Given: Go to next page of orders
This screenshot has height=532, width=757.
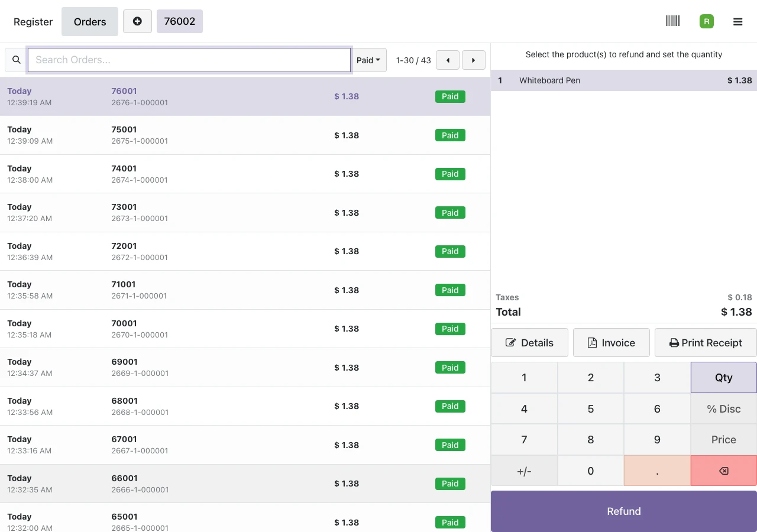Looking at the screenshot, I should tap(474, 60).
